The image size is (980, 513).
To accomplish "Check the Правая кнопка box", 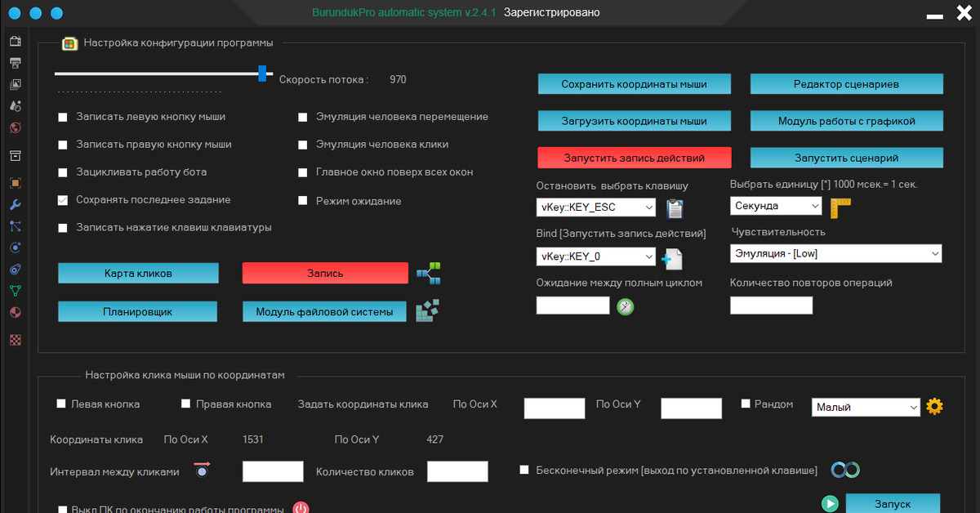I will (185, 404).
